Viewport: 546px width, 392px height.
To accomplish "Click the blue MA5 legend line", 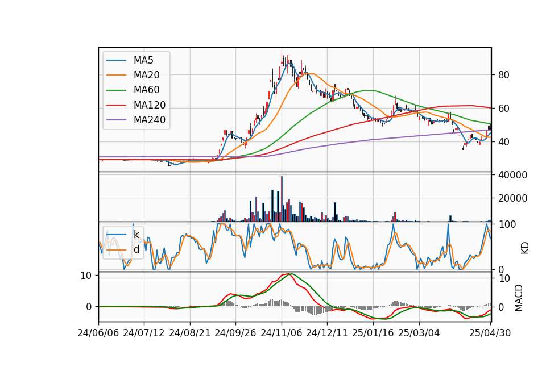I will coord(116,60).
